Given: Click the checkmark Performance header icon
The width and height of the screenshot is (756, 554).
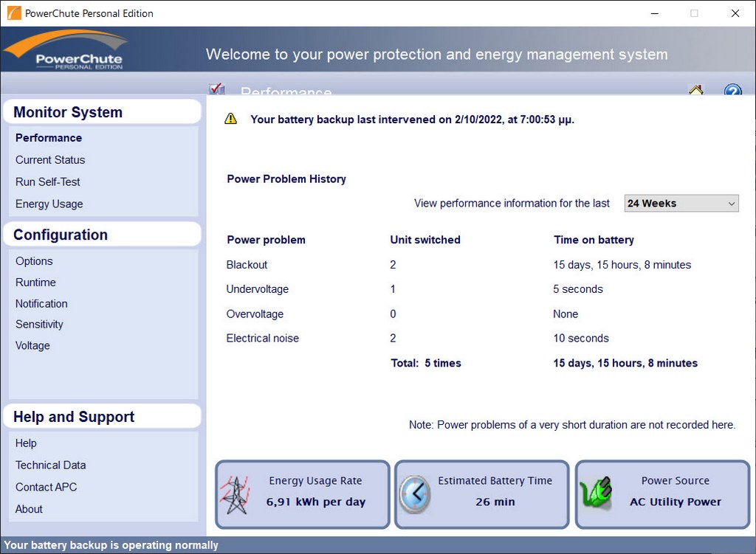Looking at the screenshot, I should [216, 89].
